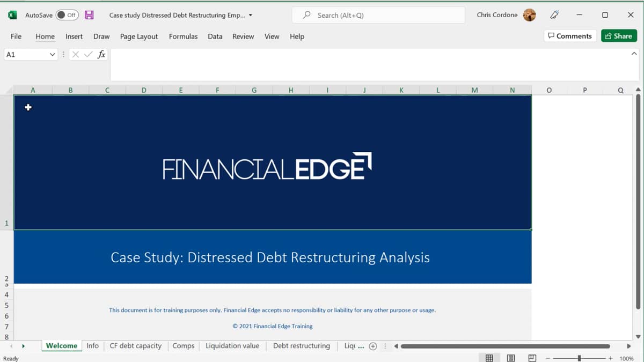Click the vertical scrollbar down arrow

pyautogui.click(x=638, y=337)
